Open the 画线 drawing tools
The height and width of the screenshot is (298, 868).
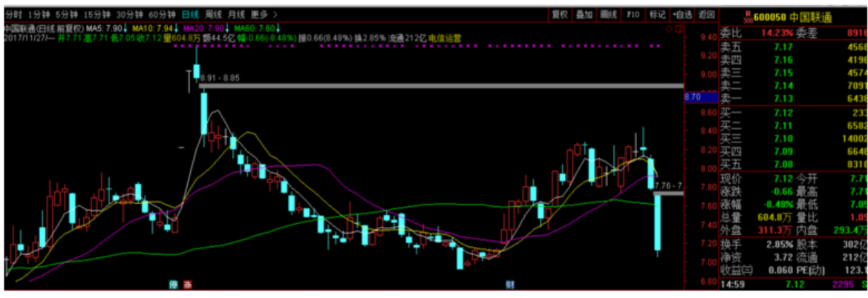[608, 14]
